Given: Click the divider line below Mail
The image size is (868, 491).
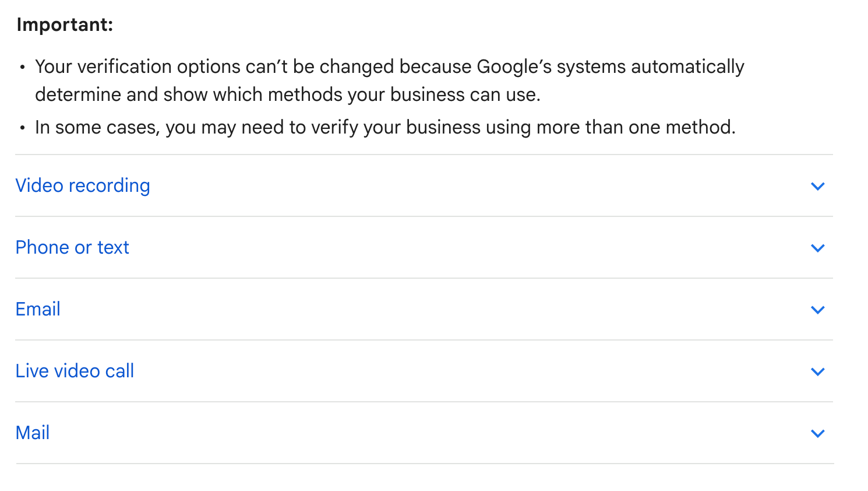Looking at the screenshot, I should click(x=424, y=464).
